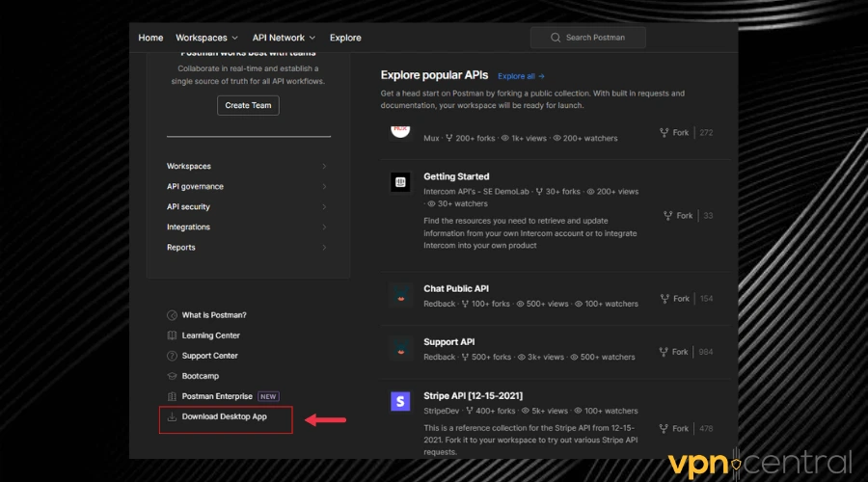Fork the Getting Started collection

click(678, 216)
